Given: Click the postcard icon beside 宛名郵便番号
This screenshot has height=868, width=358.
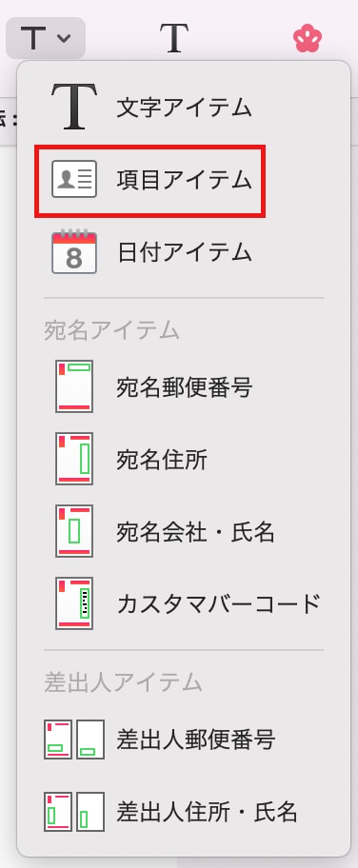Looking at the screenshot, I should pos(74,386).
